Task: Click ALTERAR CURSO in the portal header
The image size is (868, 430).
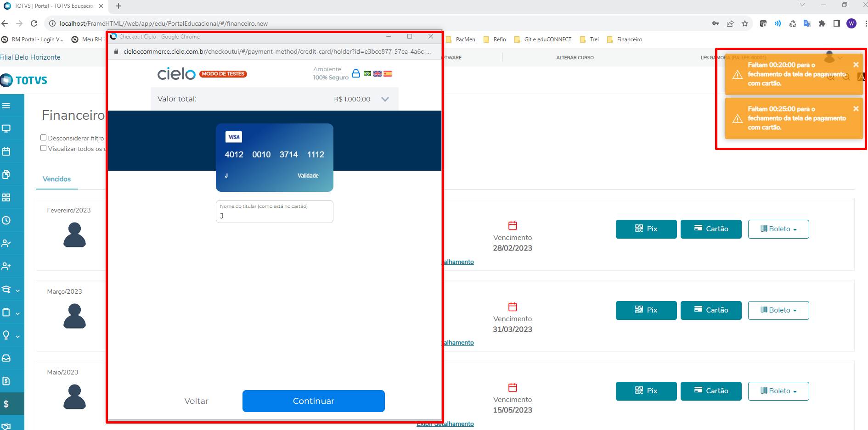Action: (575, 58)
